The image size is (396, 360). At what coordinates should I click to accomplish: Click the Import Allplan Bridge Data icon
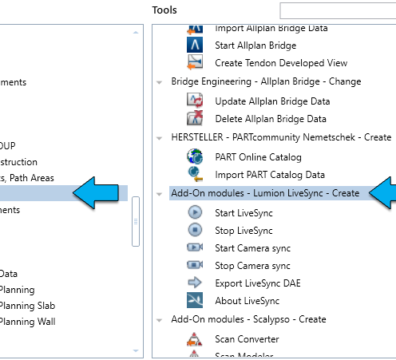pyautogui.click(x=195, y=29)
